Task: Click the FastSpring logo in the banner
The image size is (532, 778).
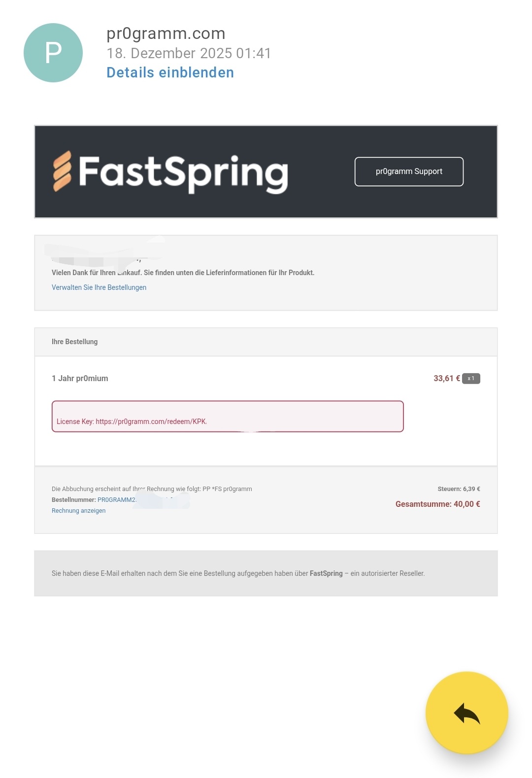Action: (170, 172)
